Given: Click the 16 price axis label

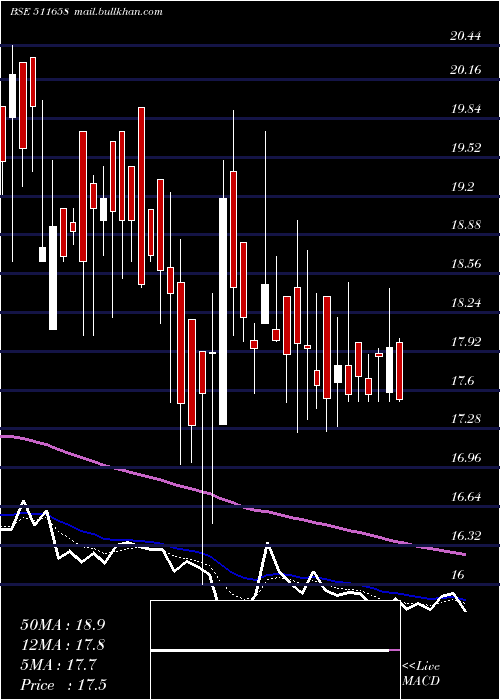Looking at the screenshot, I should [x=458, y=574].
